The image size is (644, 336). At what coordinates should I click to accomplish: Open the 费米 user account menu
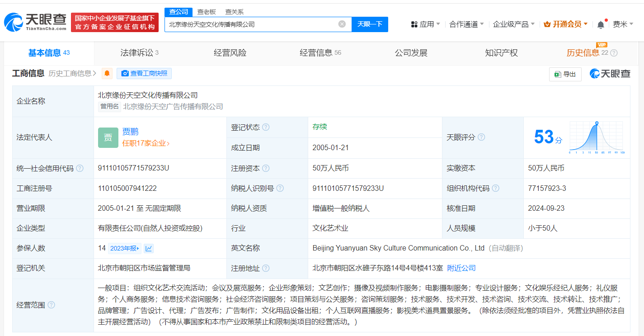[623, 24]
